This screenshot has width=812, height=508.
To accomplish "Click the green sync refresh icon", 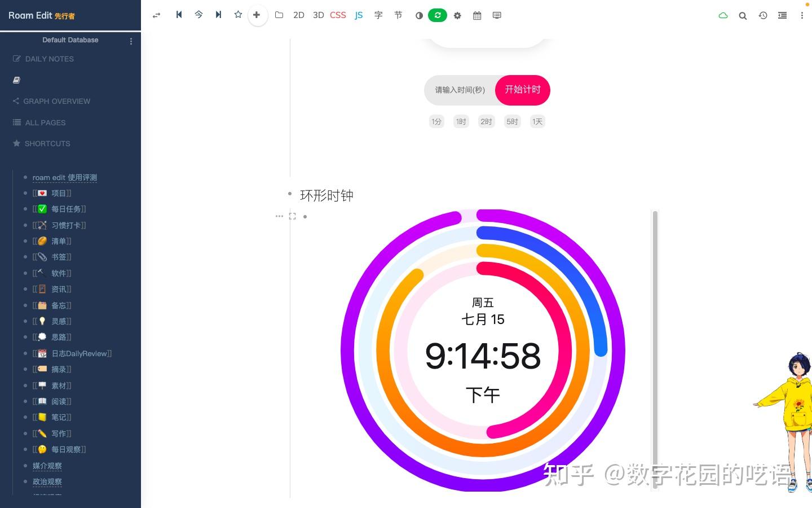I will 438,15.
